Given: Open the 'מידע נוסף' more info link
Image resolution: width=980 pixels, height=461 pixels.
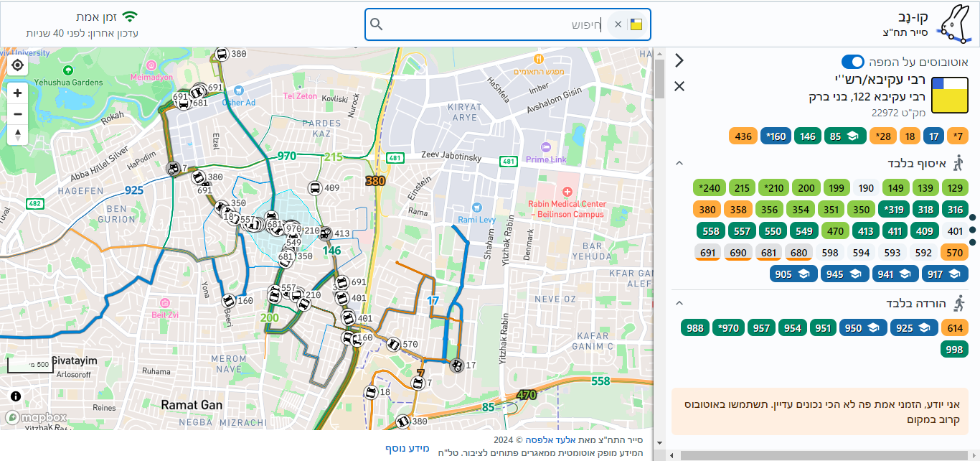Looking at the screenshot, I should point(407,448).
